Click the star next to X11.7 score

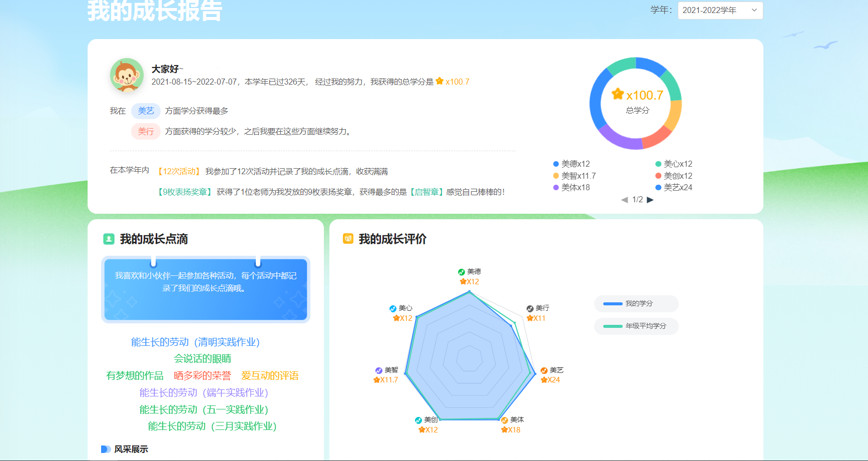click(x=376, y=380)
